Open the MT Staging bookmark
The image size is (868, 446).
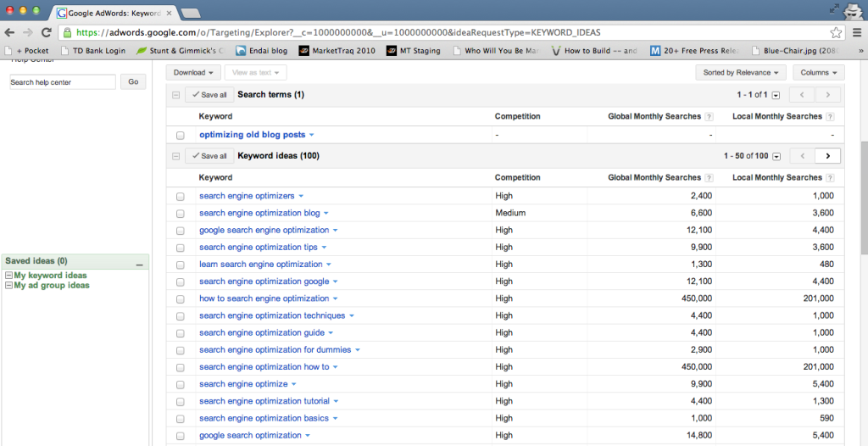pos(414,50)
